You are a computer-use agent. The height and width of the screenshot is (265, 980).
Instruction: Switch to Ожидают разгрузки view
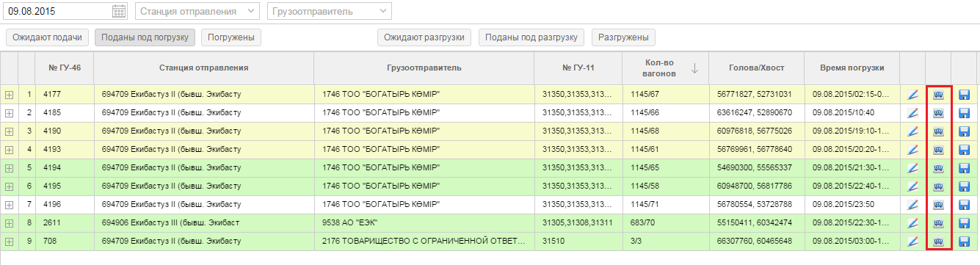[424, 37]
